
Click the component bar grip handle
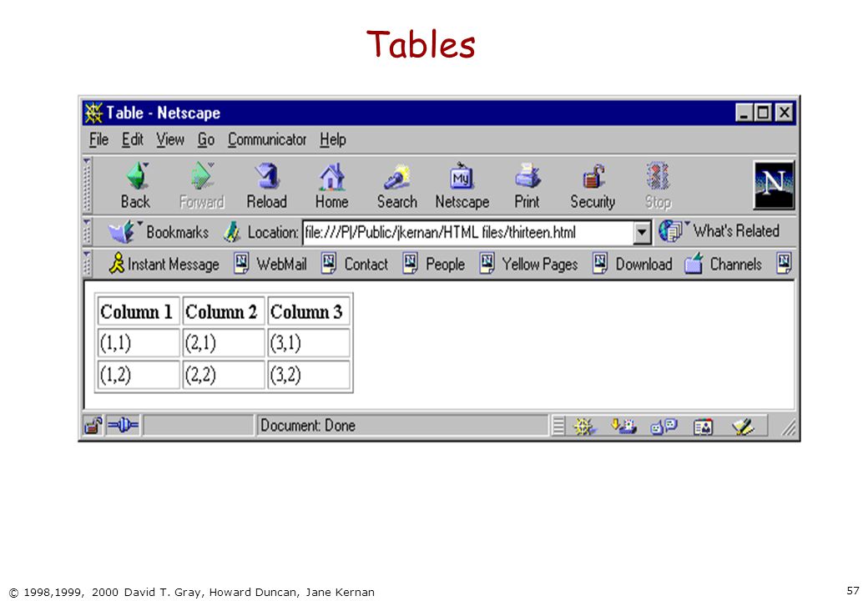[x=558, y=426]
